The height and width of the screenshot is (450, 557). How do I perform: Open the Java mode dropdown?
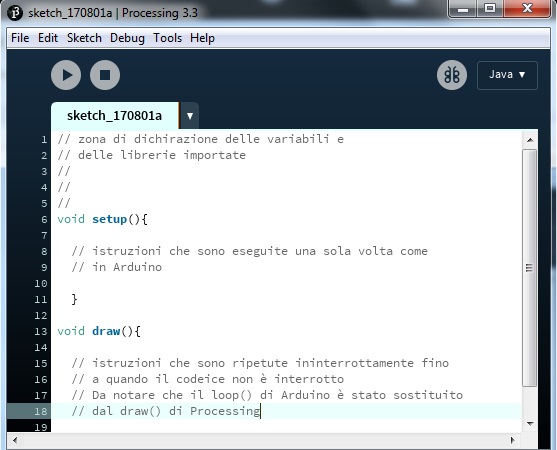507,75
